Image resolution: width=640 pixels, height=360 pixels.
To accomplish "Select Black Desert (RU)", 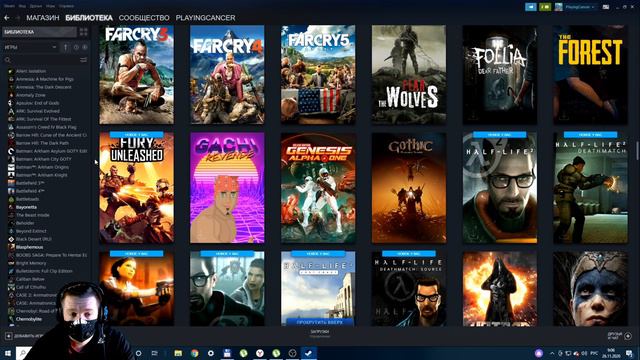I will pos(33,239).
